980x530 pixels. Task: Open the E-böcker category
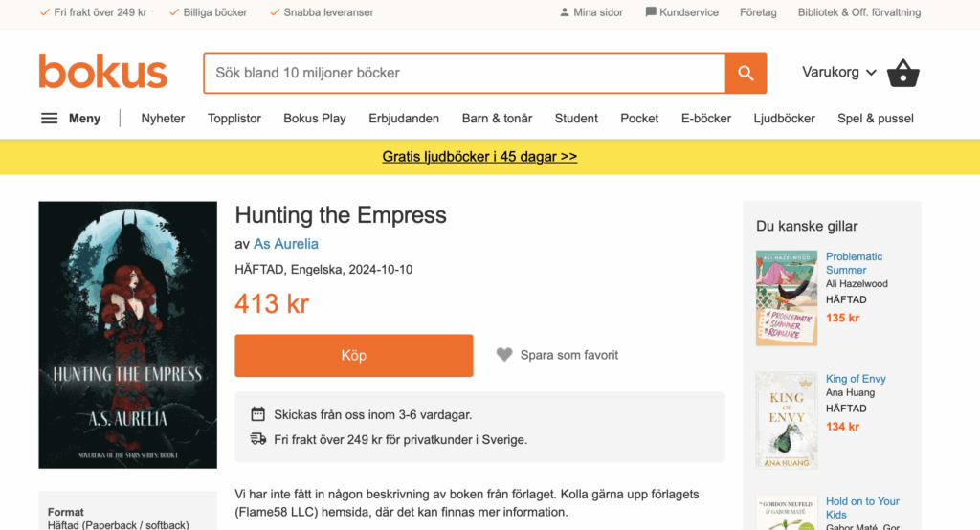point(706,118)
